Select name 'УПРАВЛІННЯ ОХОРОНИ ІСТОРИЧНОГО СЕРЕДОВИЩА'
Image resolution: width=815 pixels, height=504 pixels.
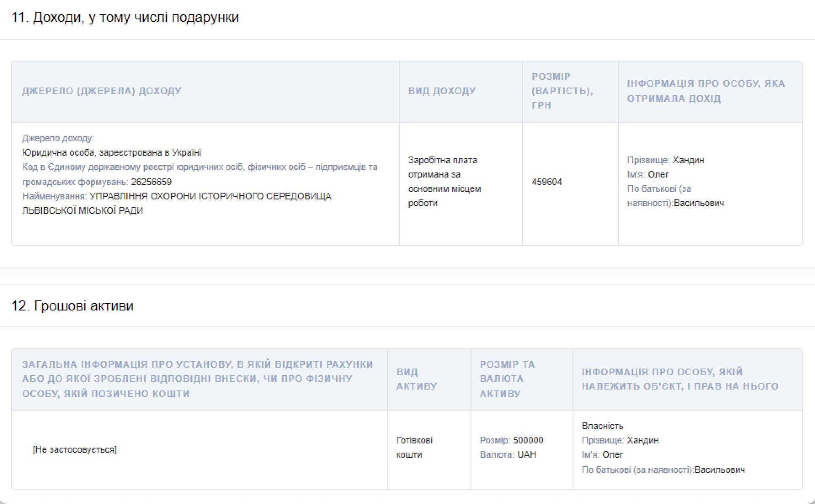pos(210,196)
